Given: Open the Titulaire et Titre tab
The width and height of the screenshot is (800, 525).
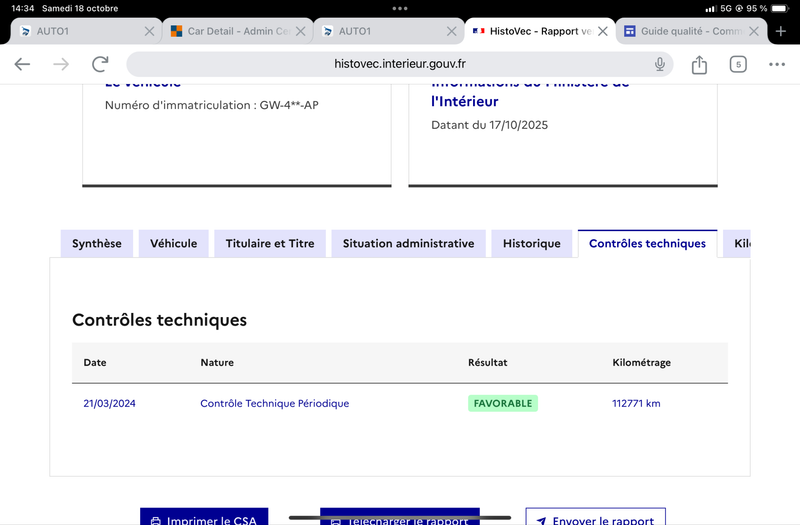Looking at the screenshot, I should click(x=270, y=244).
